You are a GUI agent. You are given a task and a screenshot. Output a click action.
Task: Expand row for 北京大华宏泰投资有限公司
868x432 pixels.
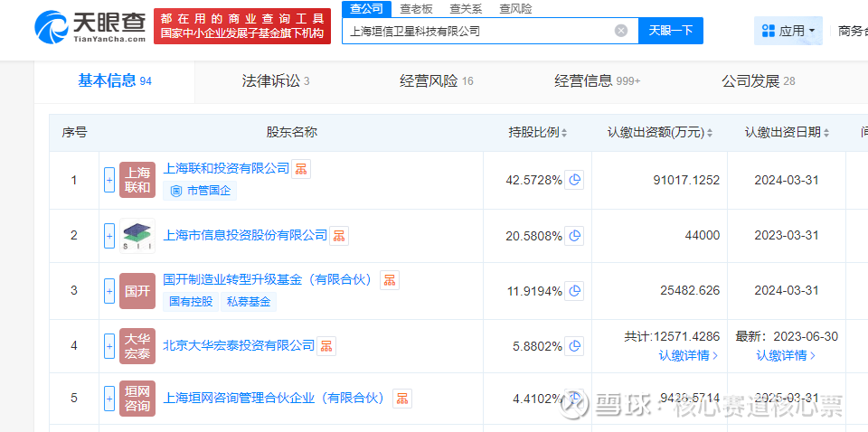109,346
